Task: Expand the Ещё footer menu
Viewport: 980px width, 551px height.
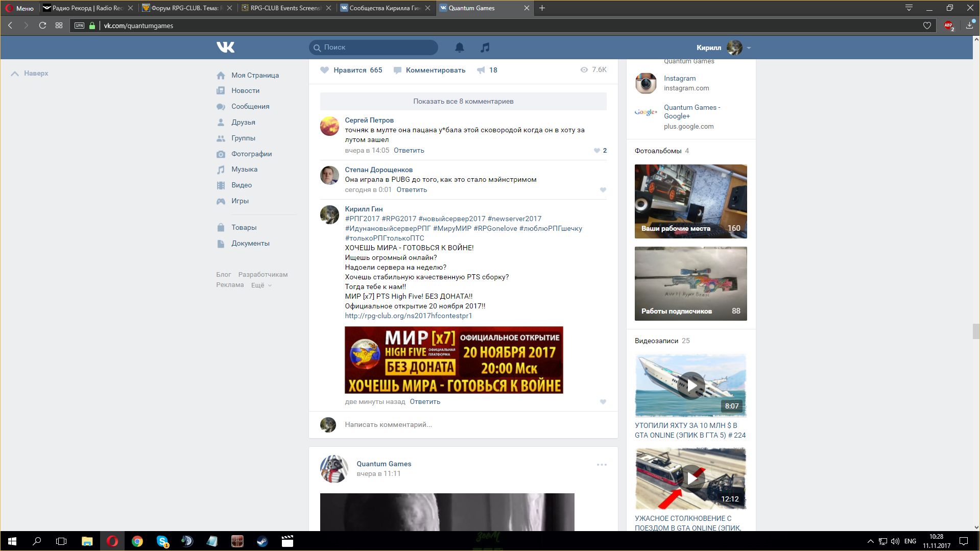Action: point(261,285)
